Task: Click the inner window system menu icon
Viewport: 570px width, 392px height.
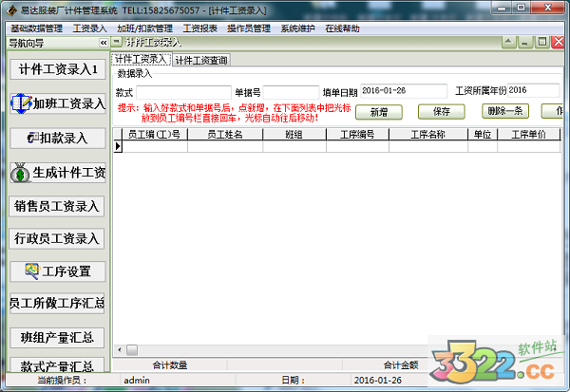Action: 116,42
